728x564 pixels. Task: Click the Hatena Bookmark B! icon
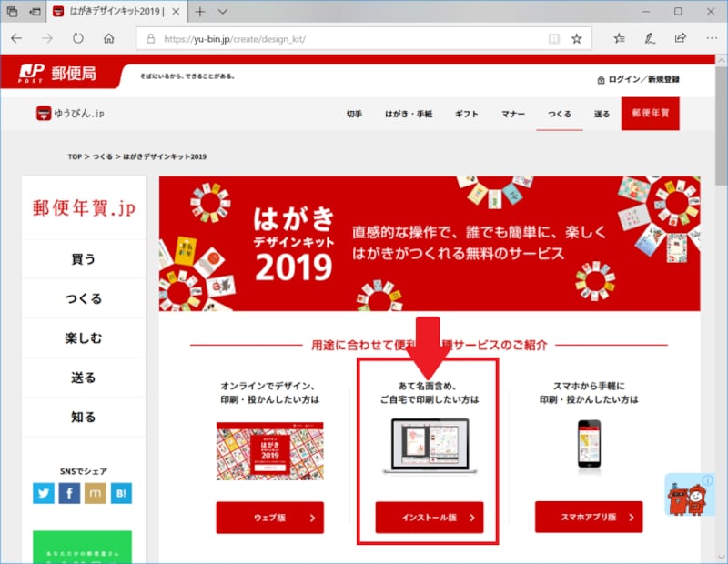point(122,494)
